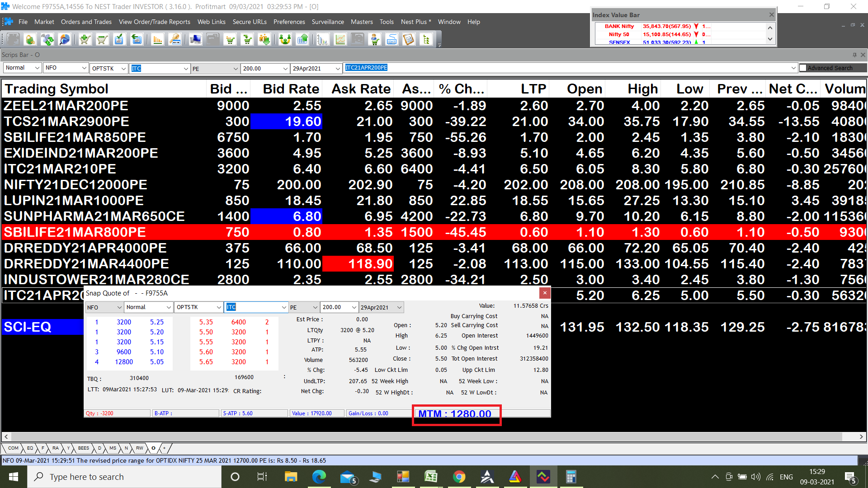The height and width of the screenshot is (488, 868).
Task: Click the people with down-arrow icon
Action: coord(265,40)
